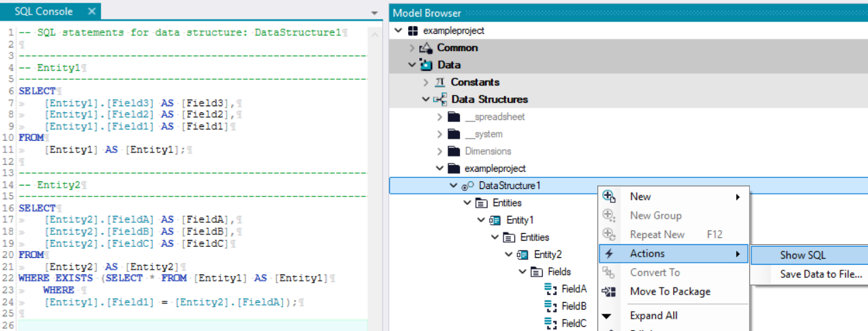Select the FieldB tree item
This screenshot has height=331, width=868.
(573, 306)
